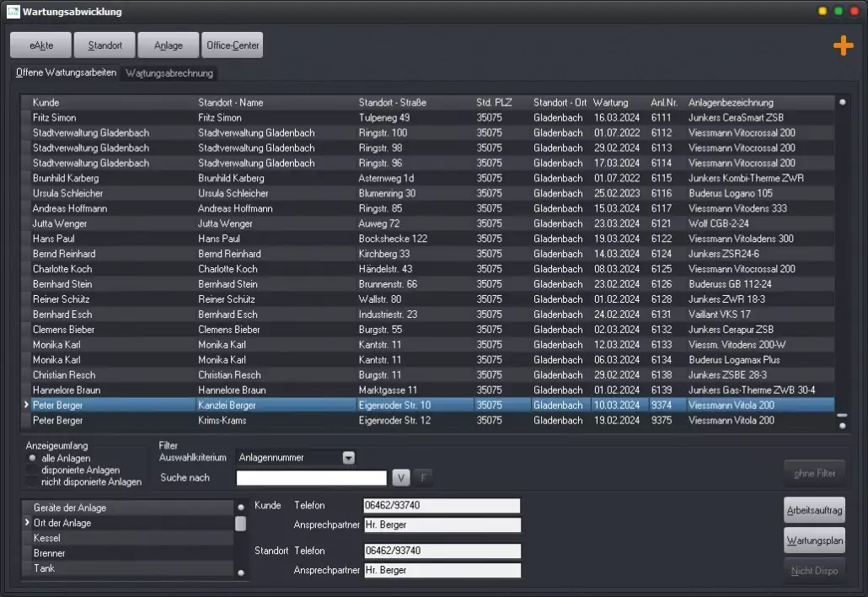Viewport: 868px width, 597px height.
Task: Open the eAkte button
Action: click(x=41, y=46)
